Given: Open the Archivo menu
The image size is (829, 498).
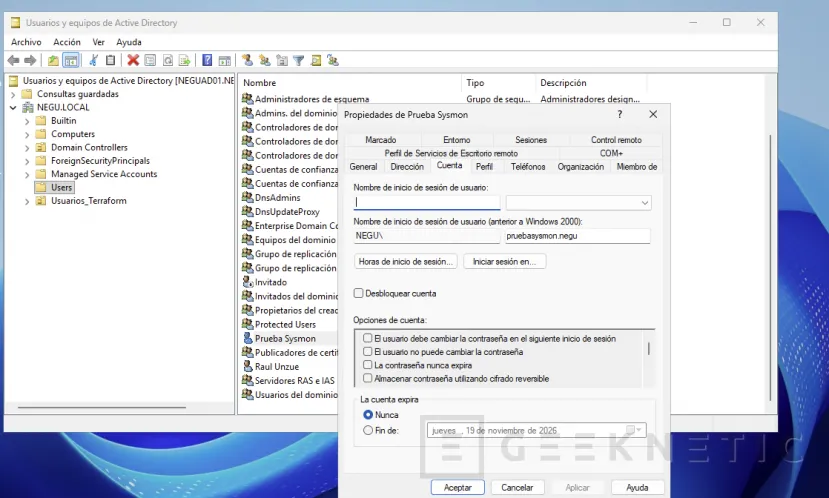Looking at the screenshot, I should 26,42.
